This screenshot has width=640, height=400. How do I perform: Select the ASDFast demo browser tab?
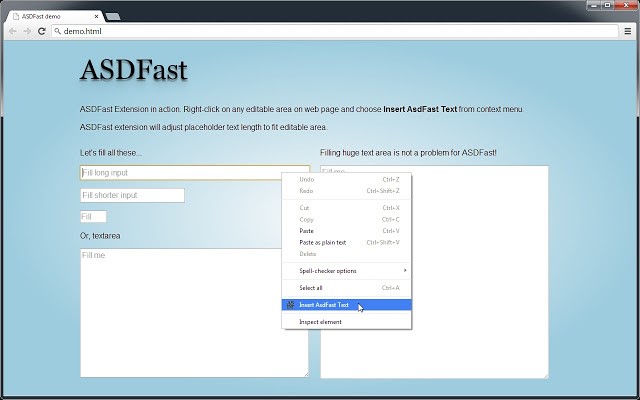(x=55, y=16)
